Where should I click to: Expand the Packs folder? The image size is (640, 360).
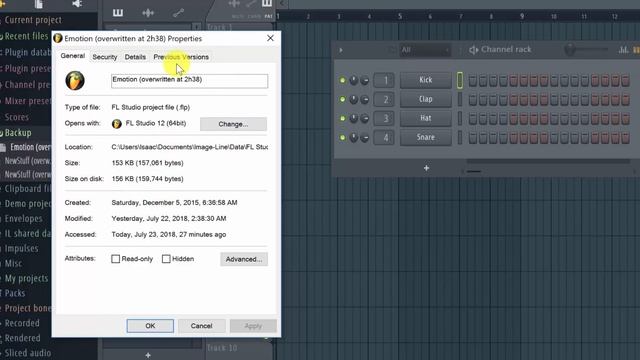pyautogui.click(x=15, y=293)
